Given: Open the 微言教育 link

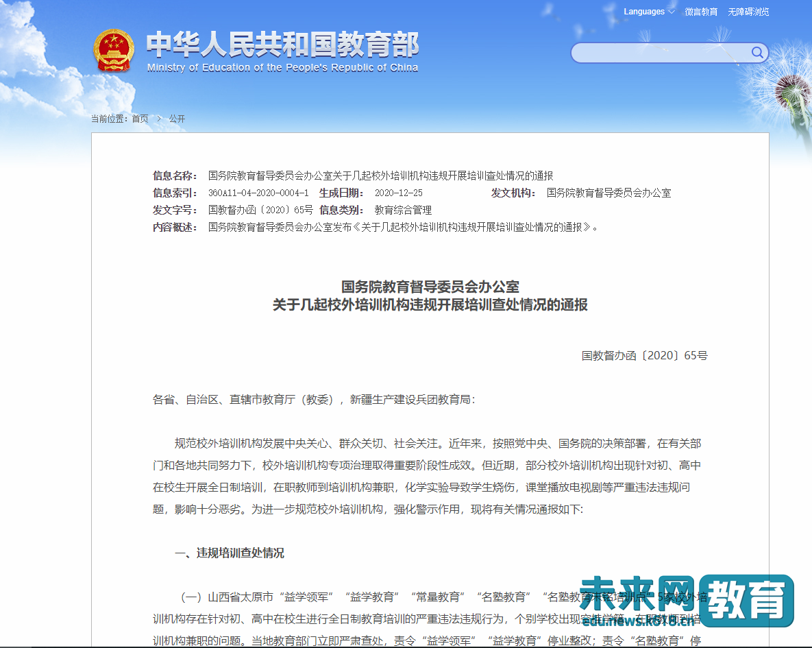Looking at the screenshot, I should pos(701,12).
